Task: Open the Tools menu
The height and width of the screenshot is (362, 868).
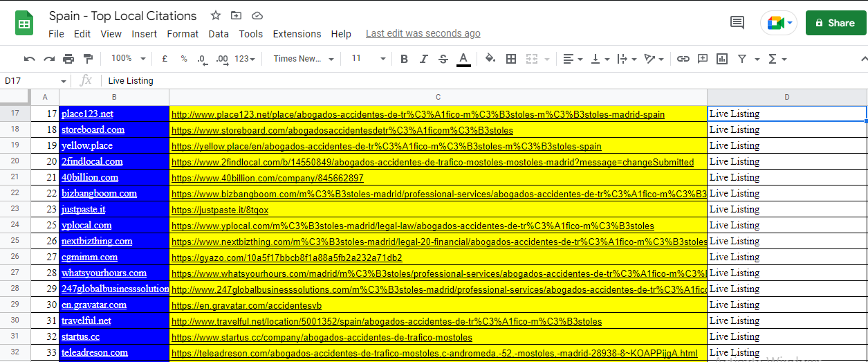Action: tap(251, 34)
